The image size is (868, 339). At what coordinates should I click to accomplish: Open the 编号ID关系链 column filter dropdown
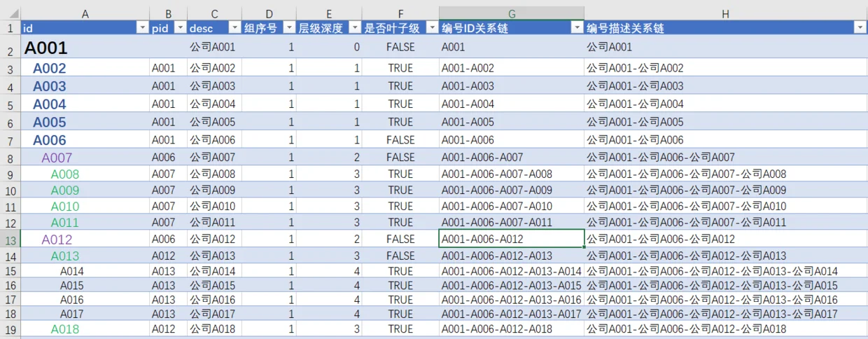[x=577, y=28]
